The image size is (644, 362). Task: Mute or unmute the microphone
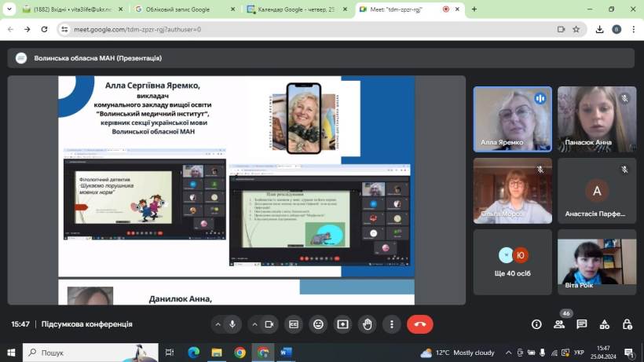[232, 324]
